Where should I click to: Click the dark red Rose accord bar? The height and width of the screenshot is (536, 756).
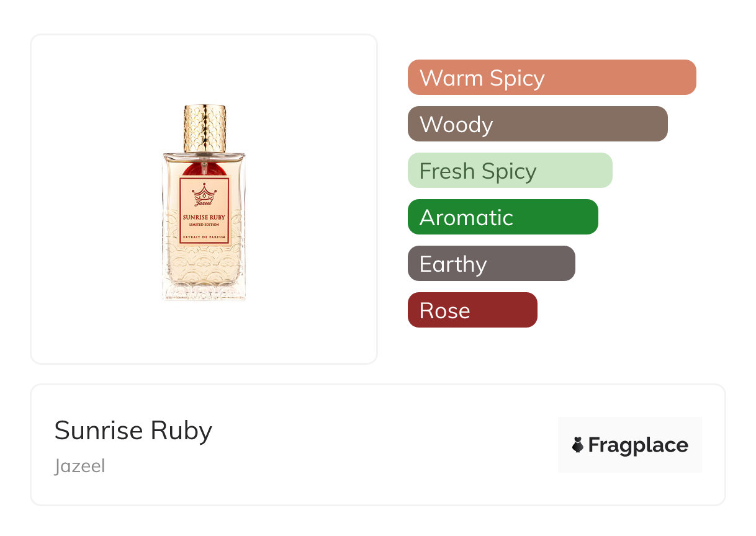[472, 310]
